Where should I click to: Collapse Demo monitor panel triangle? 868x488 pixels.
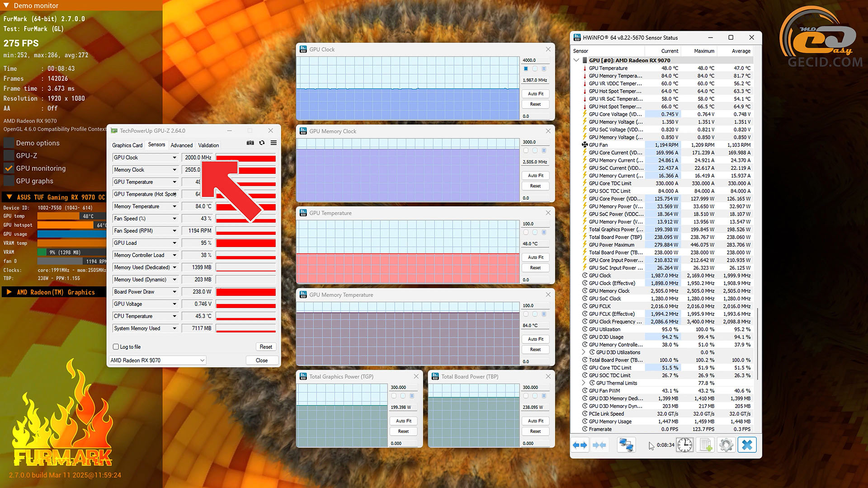tap(6, 5)
